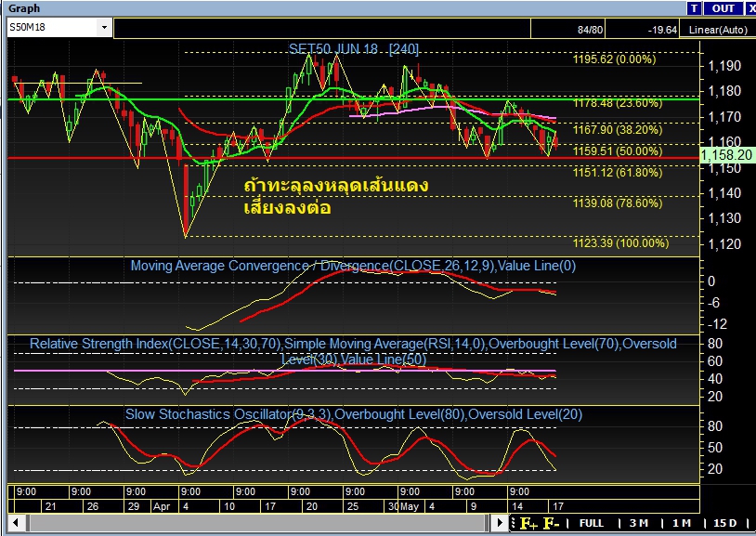
Task: Click the 1,120 price axis label
Action: pyautogui.click(x=724, y=244)
